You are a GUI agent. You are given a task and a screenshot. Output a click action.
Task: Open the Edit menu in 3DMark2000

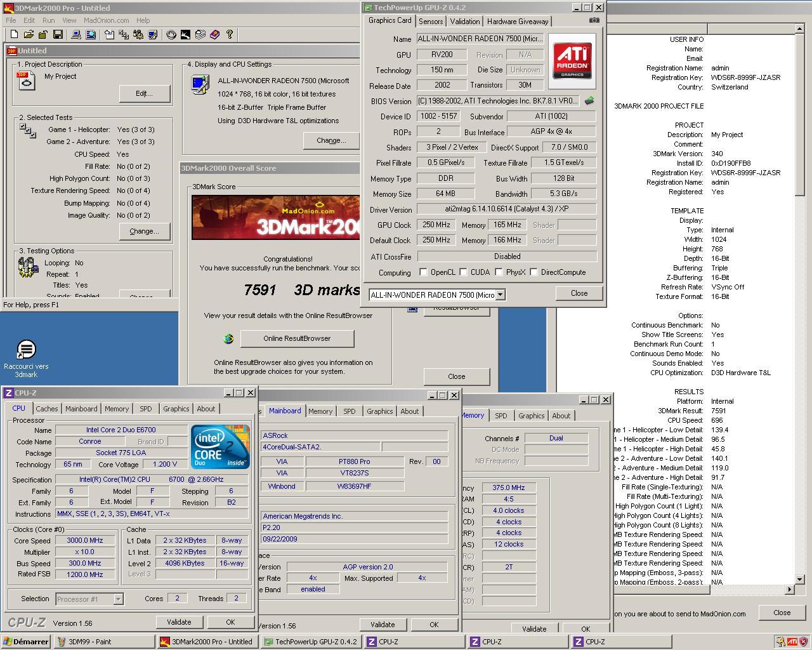pyautogui.click(x=29, y=20)
